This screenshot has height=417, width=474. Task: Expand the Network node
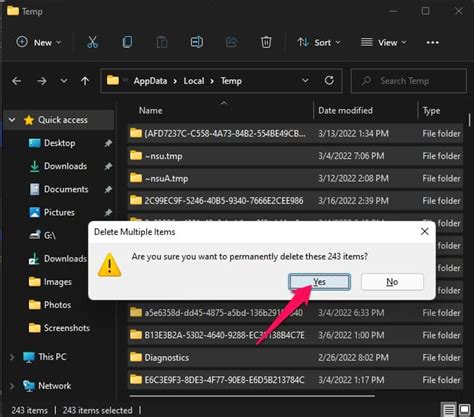point(12,386)
